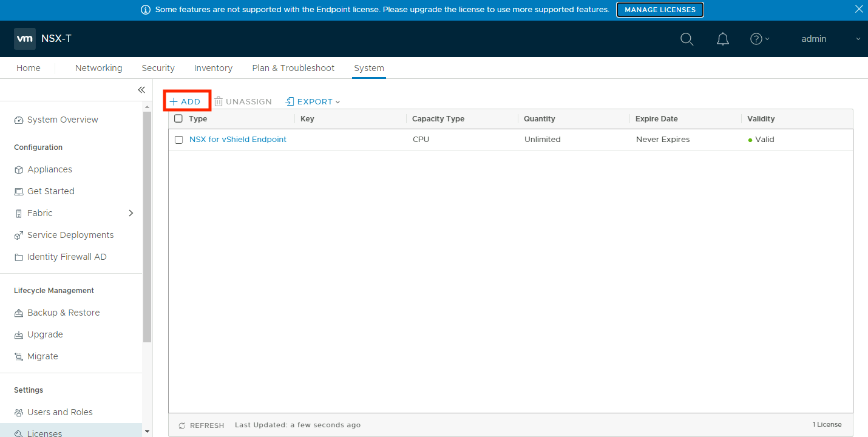Click the search magnifier icon

(x=687, y=39)
